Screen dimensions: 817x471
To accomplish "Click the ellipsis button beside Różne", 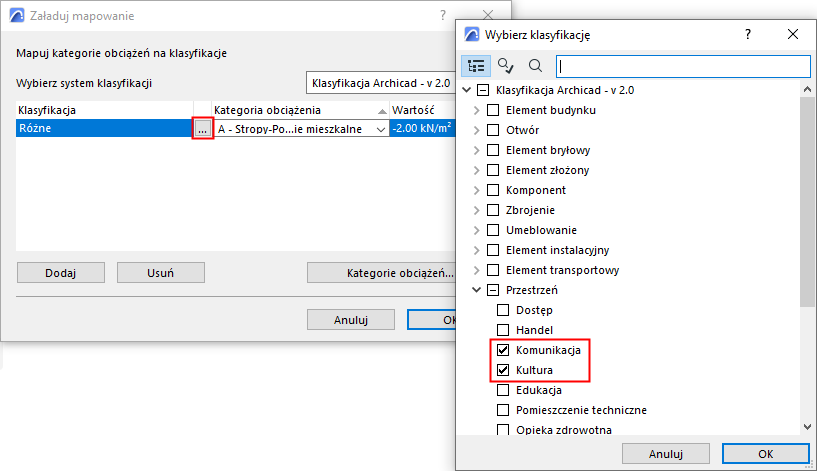I will (202, 129).
